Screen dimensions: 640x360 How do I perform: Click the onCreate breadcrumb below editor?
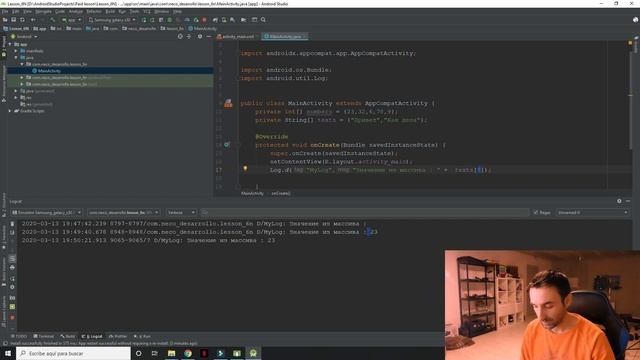point(281,193)
